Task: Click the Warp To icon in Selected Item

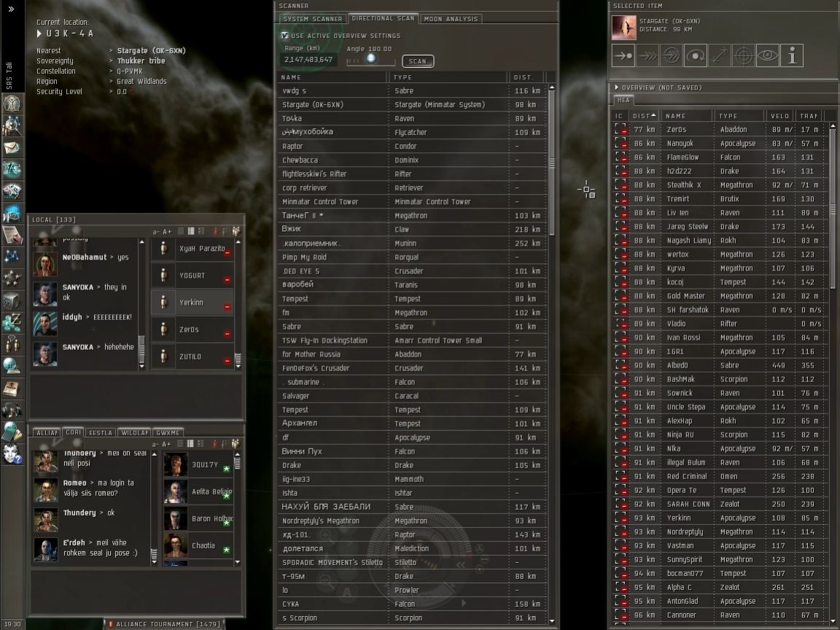Action: click(647, 55)
